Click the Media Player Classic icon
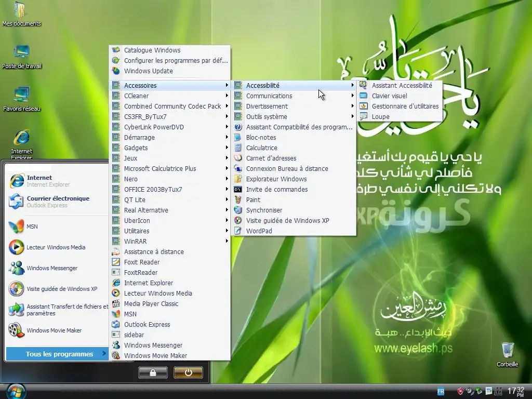The image size is (532, 399). pos(116,303)
